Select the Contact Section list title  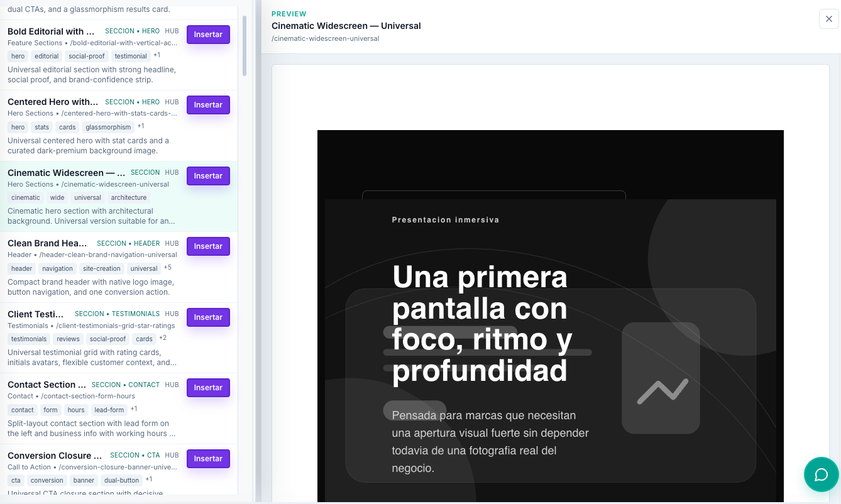(47, 385)
